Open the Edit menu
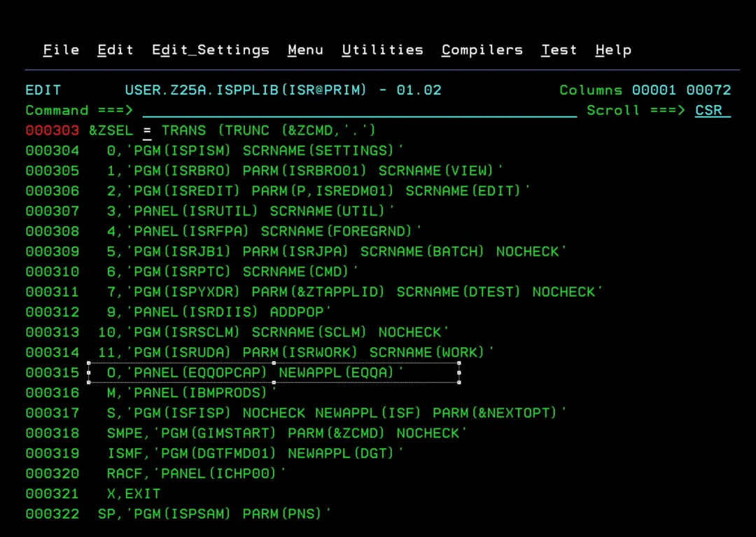 point(115,50)
